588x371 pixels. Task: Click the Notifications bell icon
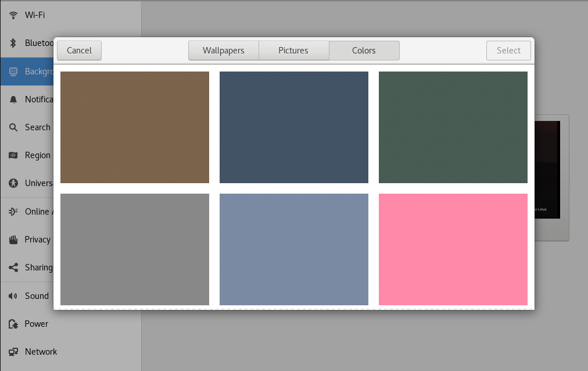point(13,99)
